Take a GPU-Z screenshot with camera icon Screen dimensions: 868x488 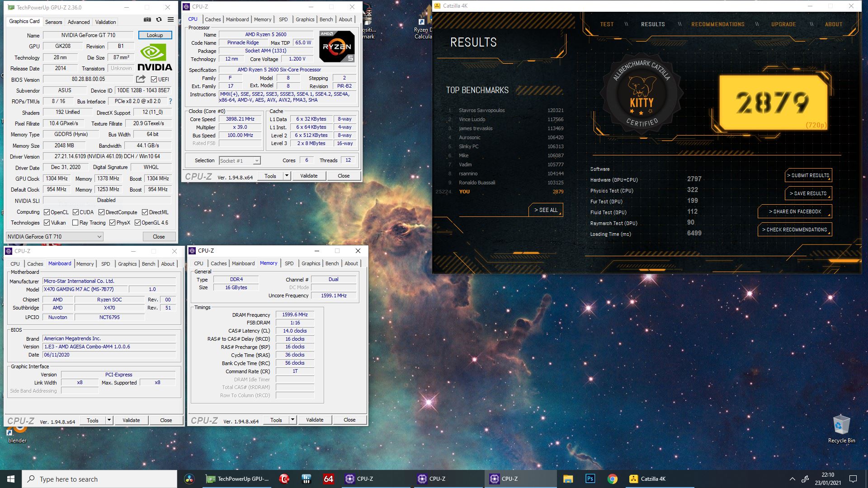(147, 20)
